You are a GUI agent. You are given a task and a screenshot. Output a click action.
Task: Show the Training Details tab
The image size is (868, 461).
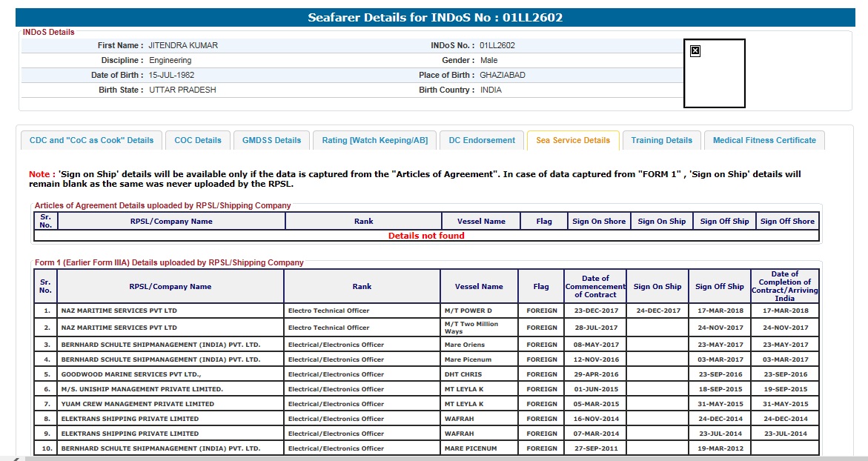661,140
